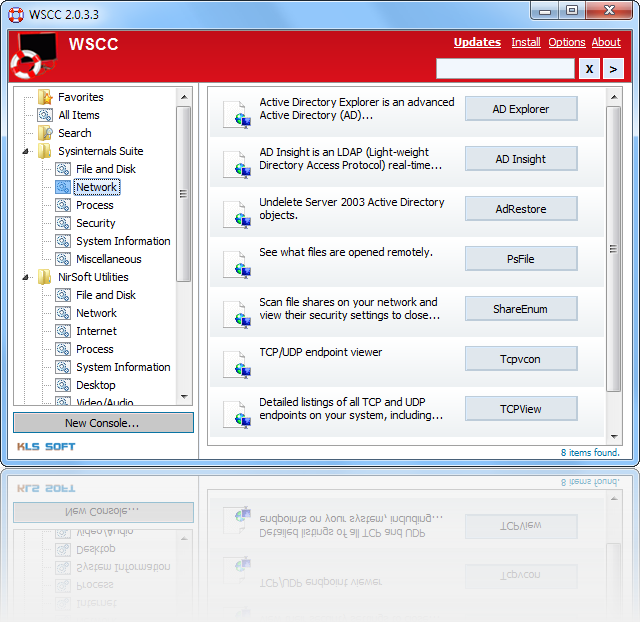Click "TCP/UDP endpoint viewer" description
The width and height of the screenshot is (640, 622).
[x=321, y=352]
